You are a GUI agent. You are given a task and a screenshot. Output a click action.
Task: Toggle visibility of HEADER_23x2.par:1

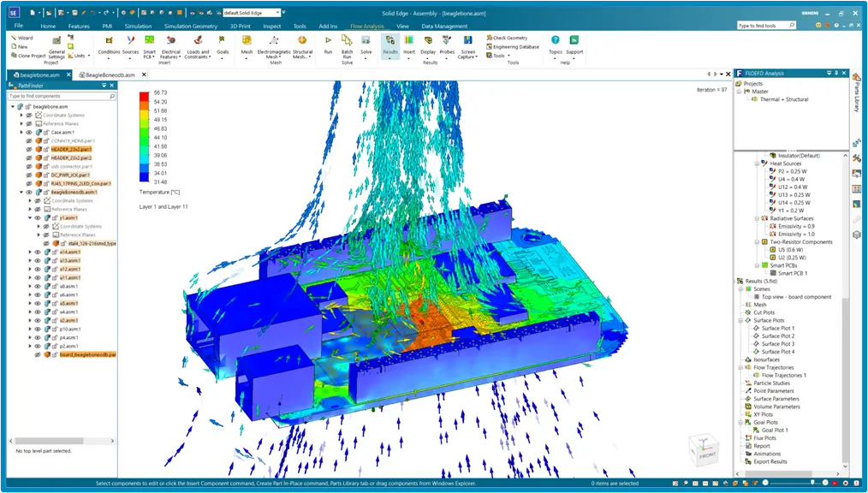(28, 148)
